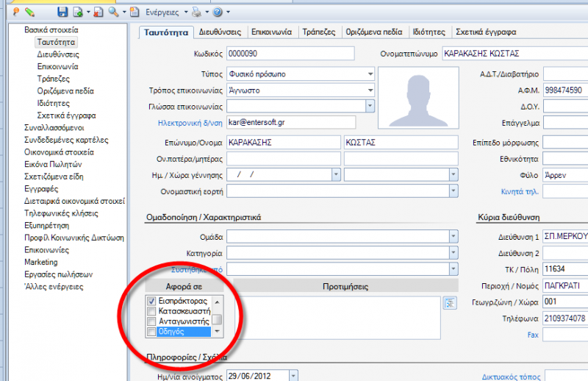Click the surname field ΚΑΡΑΚΑΣΗΣ
The width and height of the screenshot is (588, 381).
[x=284, y=142]
